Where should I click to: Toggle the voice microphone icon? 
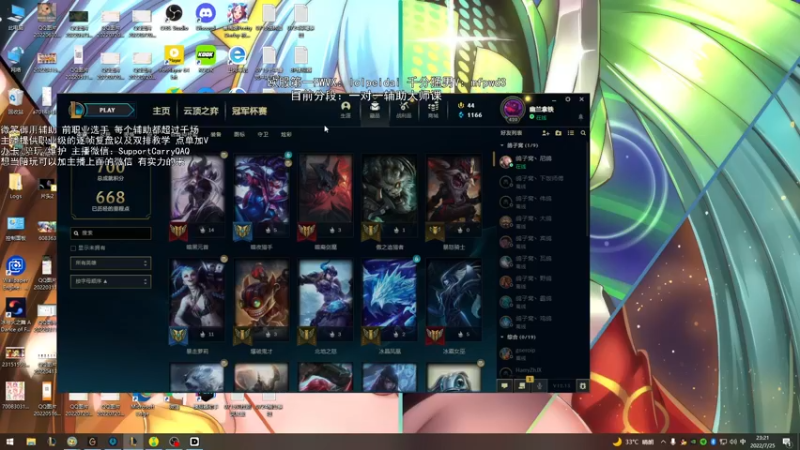click(540, 386)
